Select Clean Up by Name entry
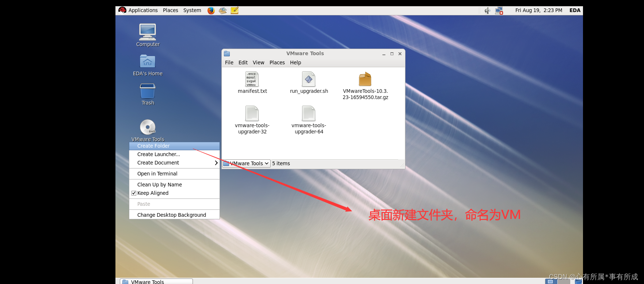 click(174, 185)
